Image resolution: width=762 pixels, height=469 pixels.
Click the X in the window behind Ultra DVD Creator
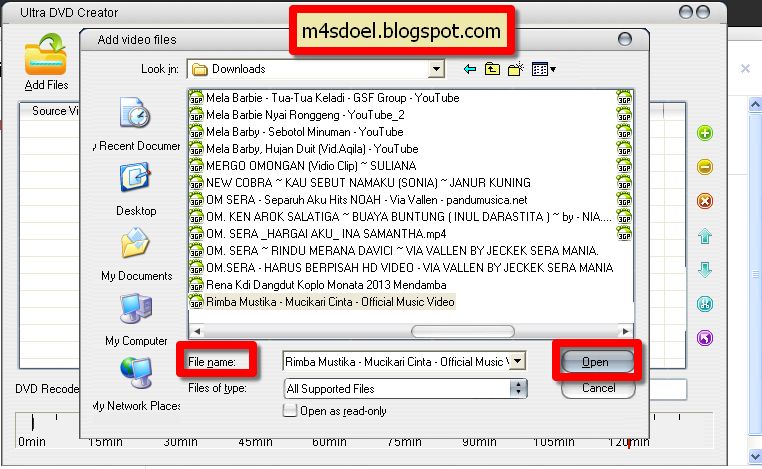[745, 69]
